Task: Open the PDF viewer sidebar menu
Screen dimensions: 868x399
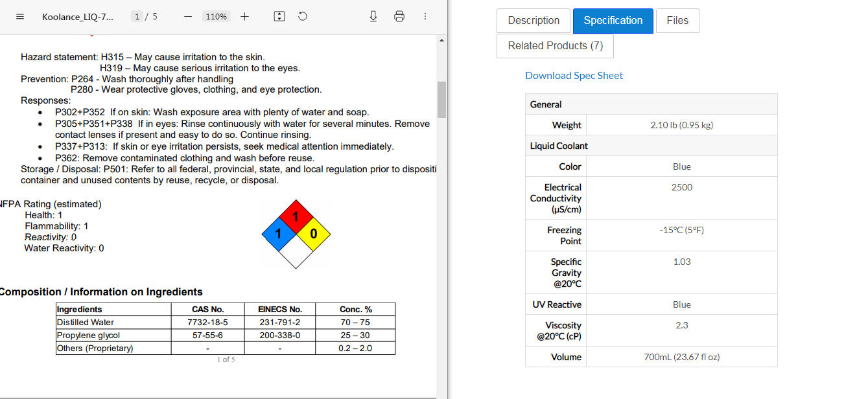Action: (x=20, y=17)
